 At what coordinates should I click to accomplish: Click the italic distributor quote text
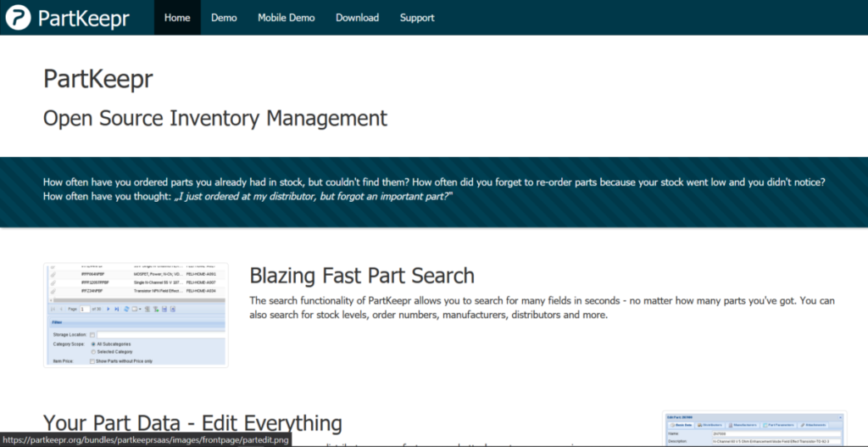pos(314,197)
